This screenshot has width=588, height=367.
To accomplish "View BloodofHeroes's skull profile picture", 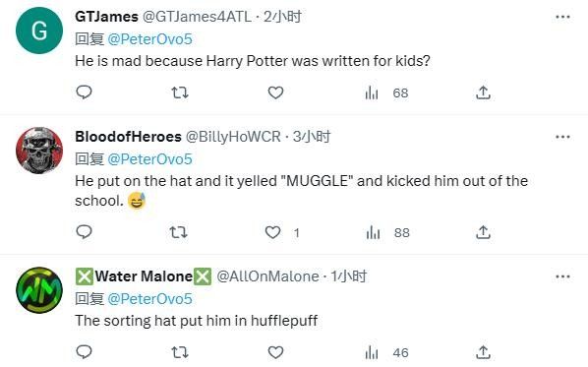I will (39, 151).
